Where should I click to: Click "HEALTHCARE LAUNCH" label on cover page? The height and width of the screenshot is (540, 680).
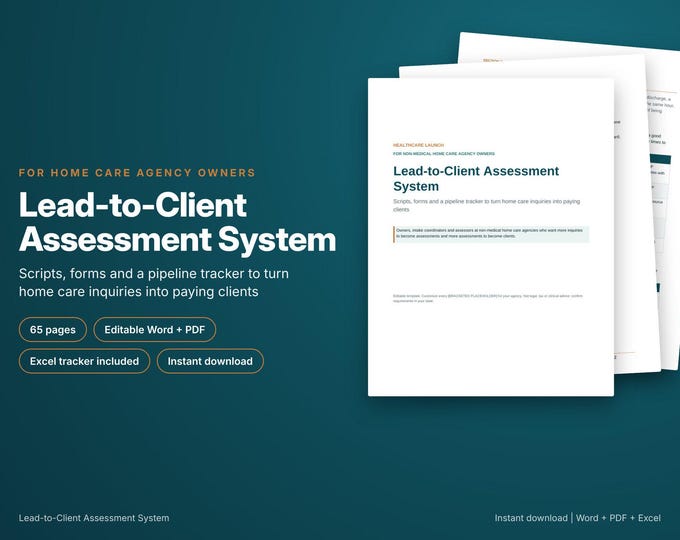[418, 145]
